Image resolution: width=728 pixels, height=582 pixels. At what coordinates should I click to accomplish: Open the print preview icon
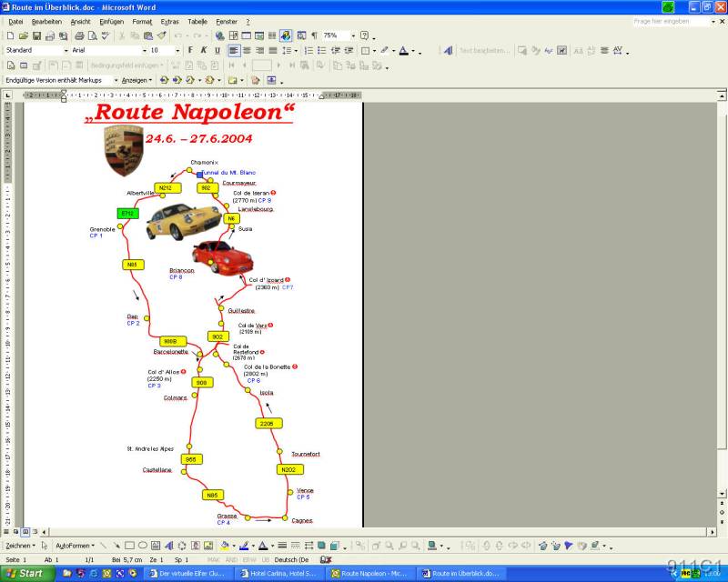pos(92,35)
